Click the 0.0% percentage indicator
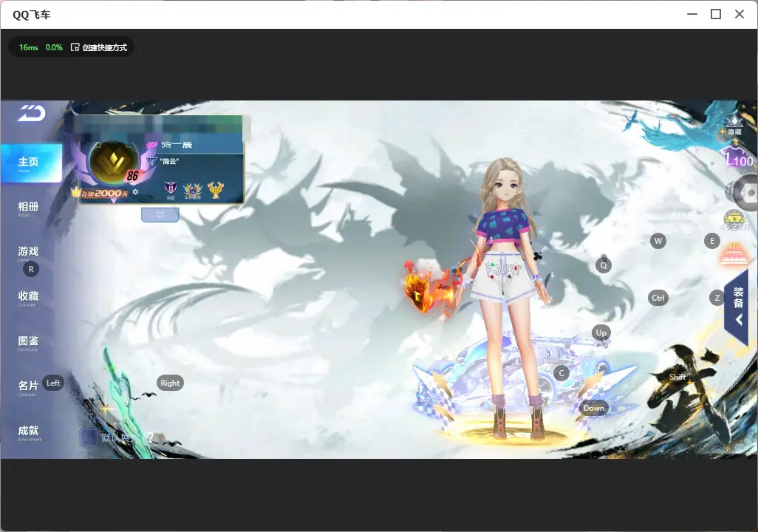The width and height of the screenshot is (758, 532). click(x=54, y=47)
